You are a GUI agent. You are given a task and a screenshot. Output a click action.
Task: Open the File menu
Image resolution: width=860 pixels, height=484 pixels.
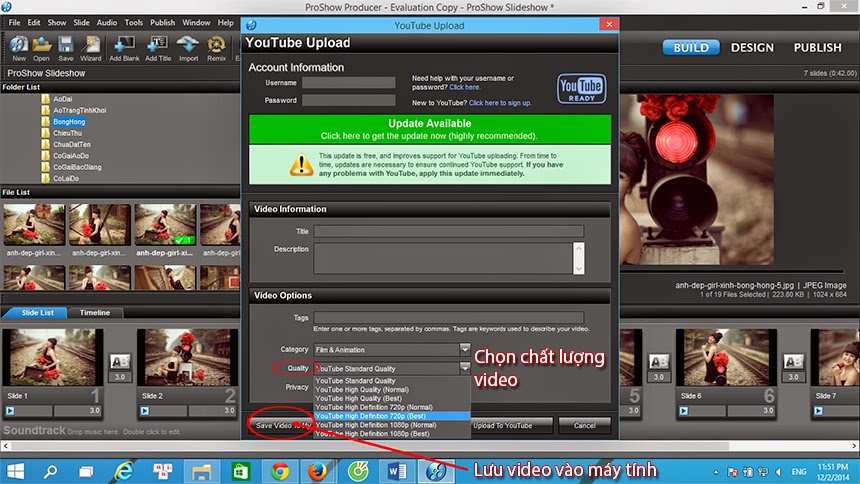14,22
